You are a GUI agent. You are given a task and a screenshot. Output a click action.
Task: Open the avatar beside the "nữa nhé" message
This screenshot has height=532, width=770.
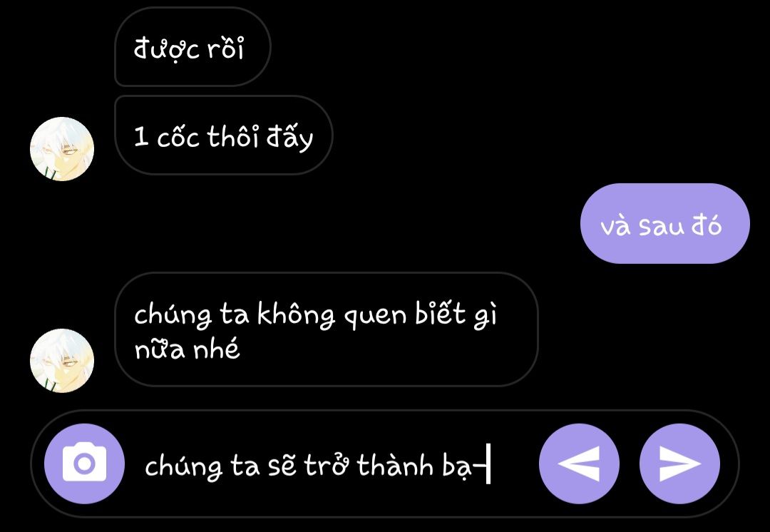tap(62, 361)
